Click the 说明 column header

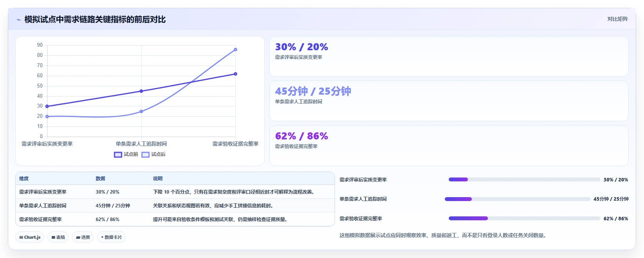[158, 179]
